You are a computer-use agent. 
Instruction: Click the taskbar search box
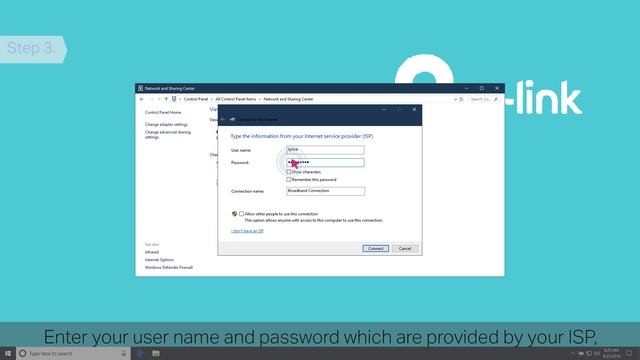pos(73,353)
